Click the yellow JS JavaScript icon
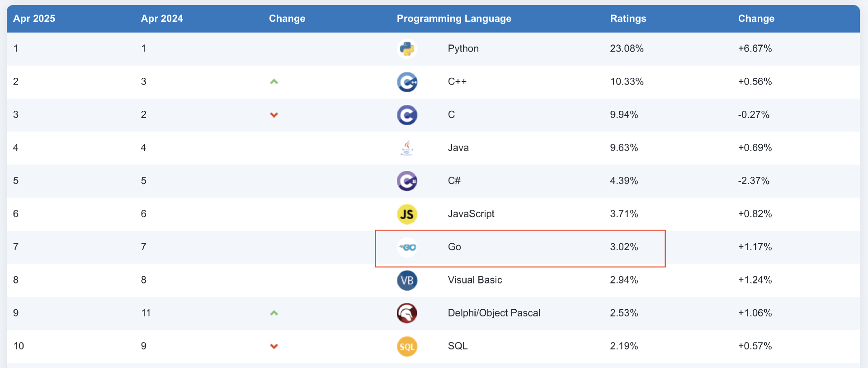This screenshot has width=868, height=368. point(407,214)
